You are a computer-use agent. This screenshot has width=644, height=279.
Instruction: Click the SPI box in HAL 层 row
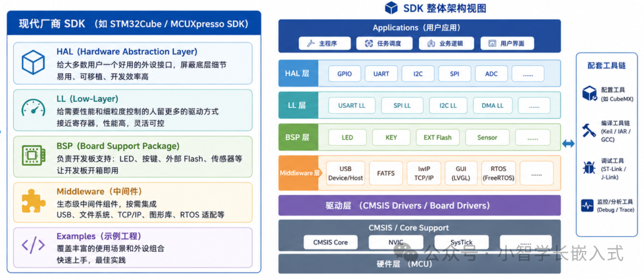(x=454, y=74)
